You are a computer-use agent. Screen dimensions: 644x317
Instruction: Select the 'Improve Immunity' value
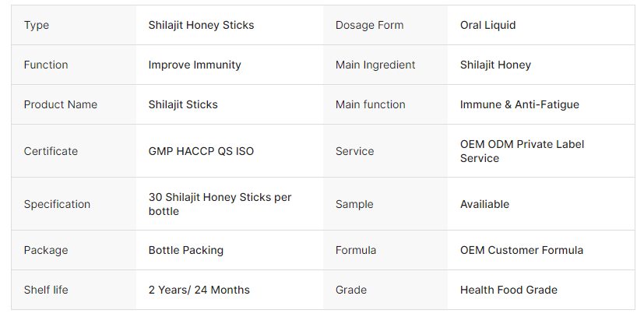coord(195,65)
